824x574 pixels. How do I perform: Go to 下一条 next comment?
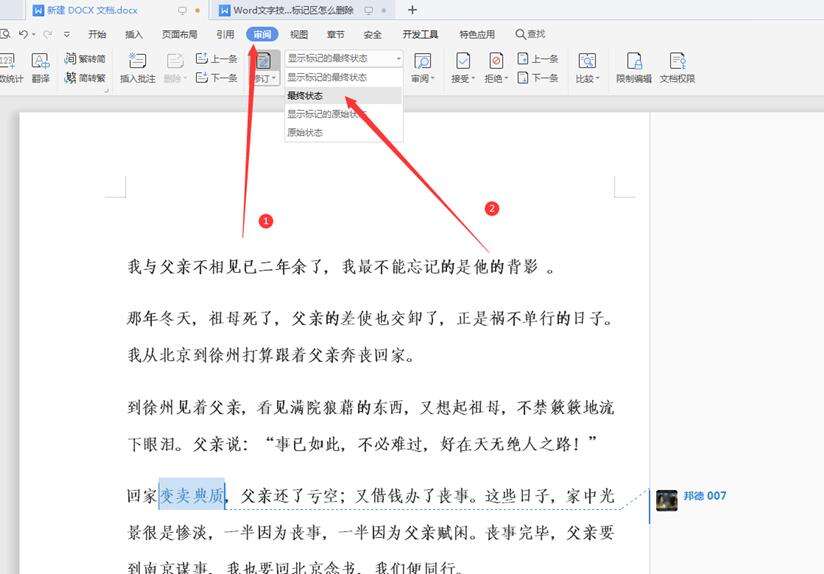pos(217,78)
